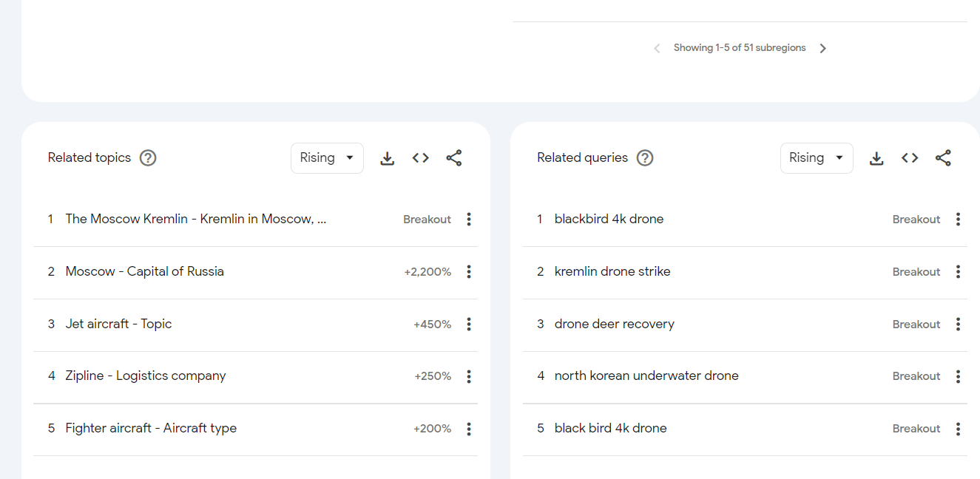Open Rising dropdown in Related queries

pos(817,158)
